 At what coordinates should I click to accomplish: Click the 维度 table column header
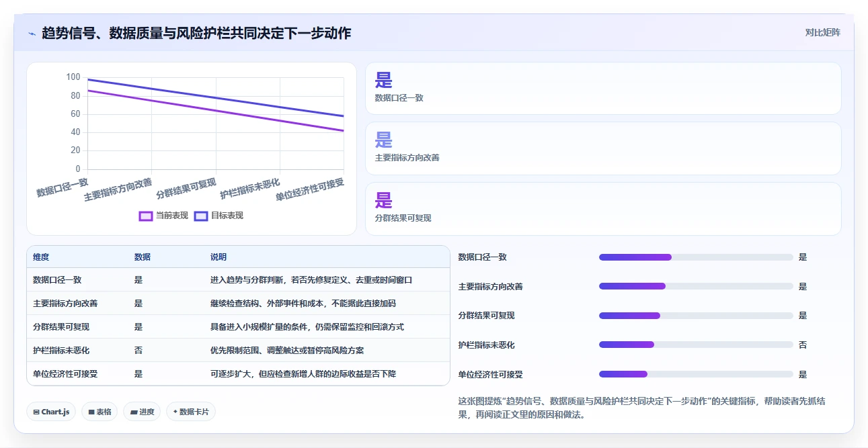coord(41,257)
